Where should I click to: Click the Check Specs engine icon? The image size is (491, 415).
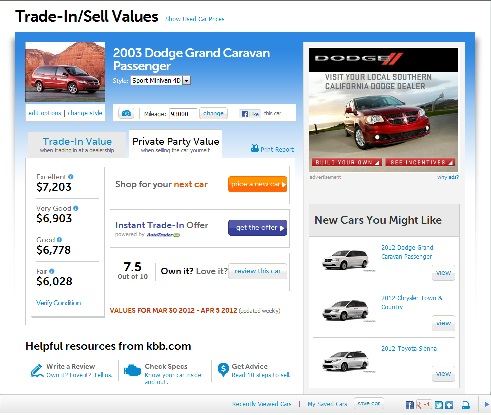click(132, 370)
